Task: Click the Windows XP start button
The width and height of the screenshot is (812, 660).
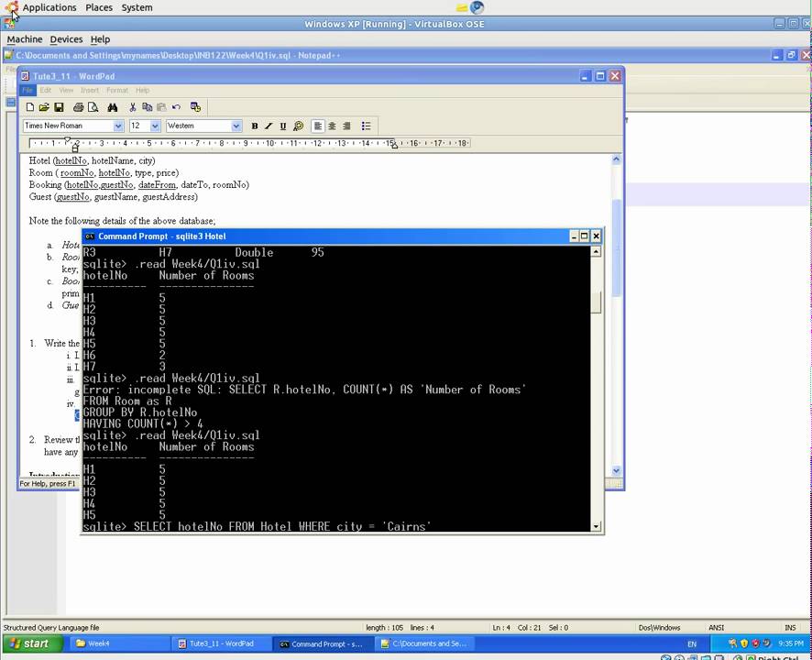Action: coord(32,643)
